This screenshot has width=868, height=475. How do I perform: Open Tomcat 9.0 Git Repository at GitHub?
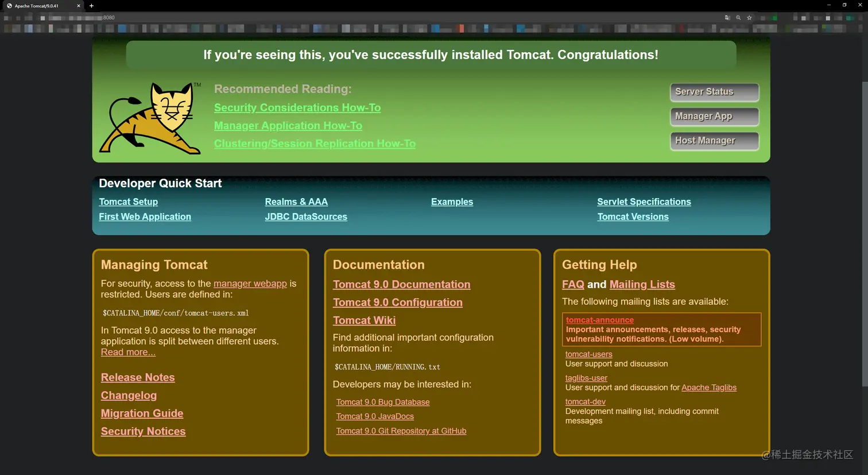pos(401,431)
